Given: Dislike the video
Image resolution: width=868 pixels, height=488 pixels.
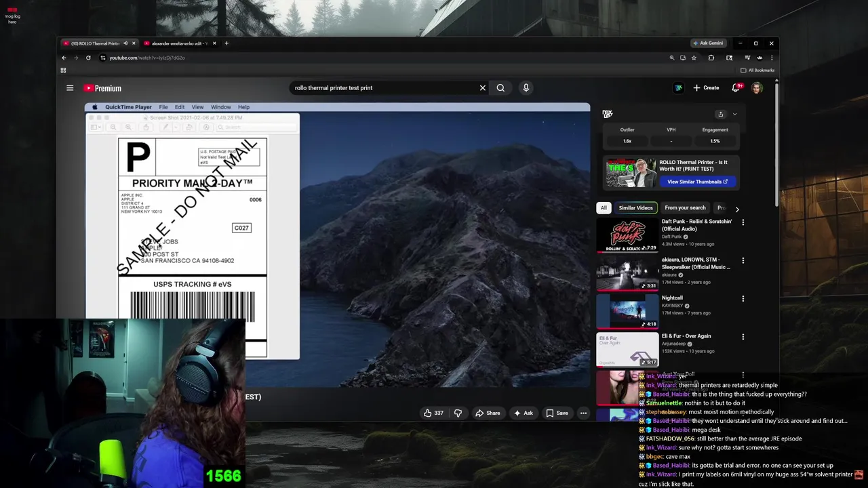Looking at the screenshot, I should pyautogui.click(x=458, y=413).
